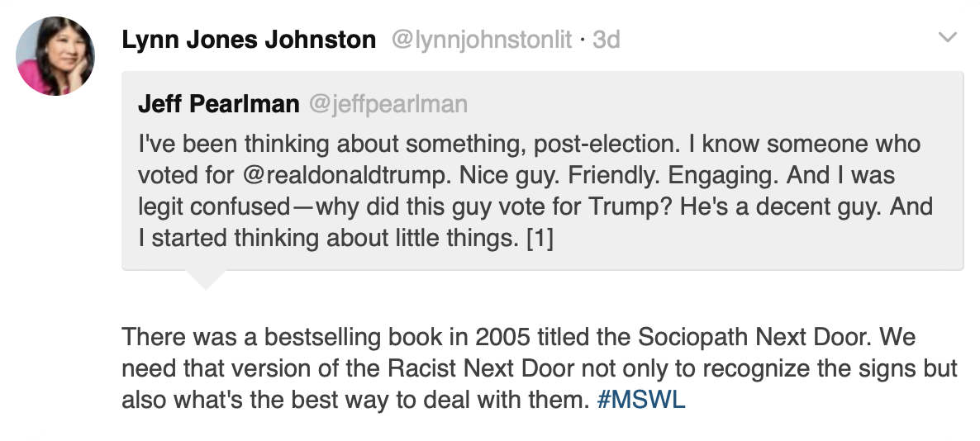Click Jeff Pearlman's name in the quoted tweet
The width and height of the screenshot is (980, 441).
218,104
